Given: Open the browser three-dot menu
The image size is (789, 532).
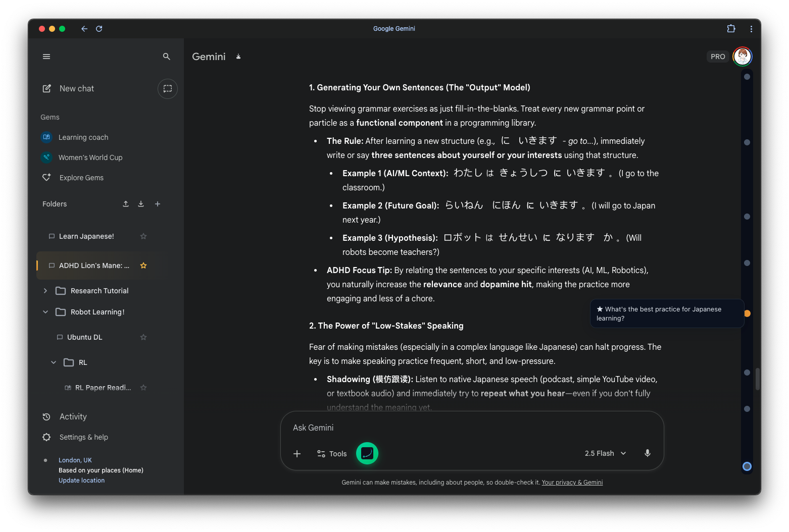Looking at the screenshot, I should [x=751, y=29].
